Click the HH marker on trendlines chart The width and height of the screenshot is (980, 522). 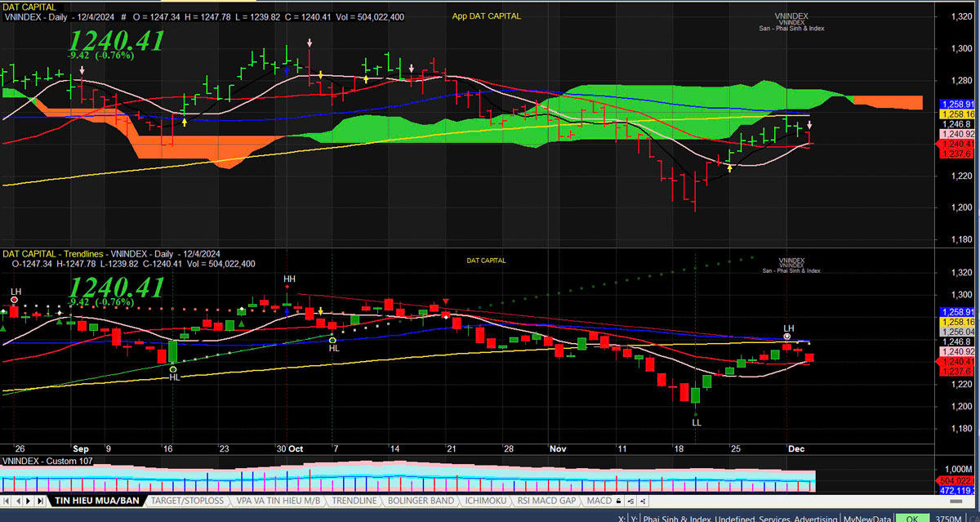[x=289, y=279]
